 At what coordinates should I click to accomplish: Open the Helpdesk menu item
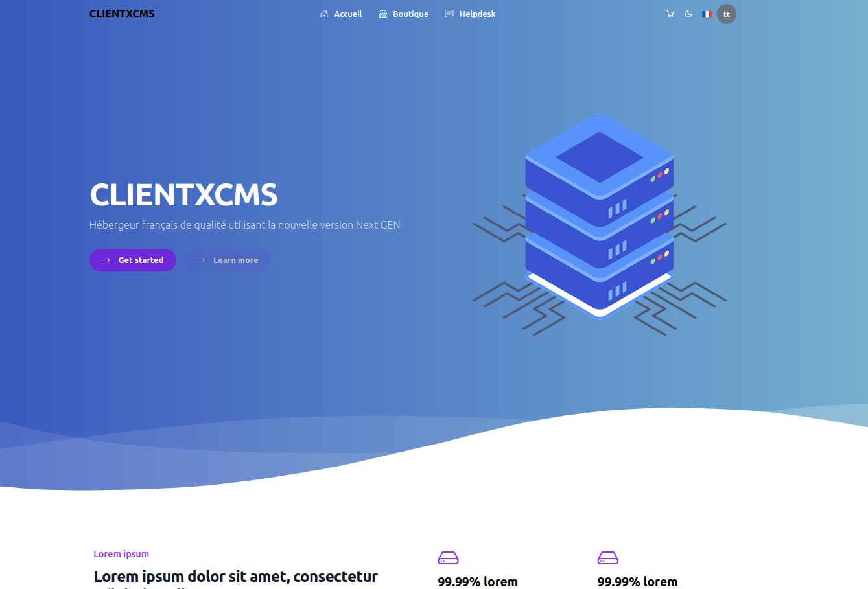(477, 14)
